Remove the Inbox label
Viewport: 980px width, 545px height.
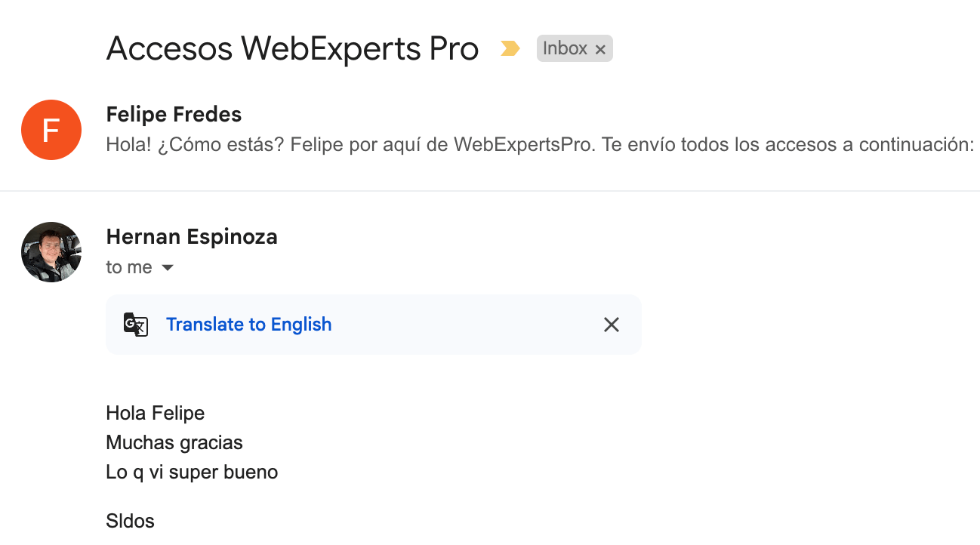tap(600, 50)
